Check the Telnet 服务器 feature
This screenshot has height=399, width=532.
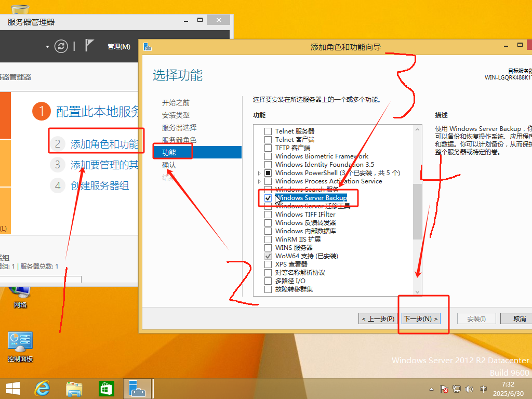[268, 131]
